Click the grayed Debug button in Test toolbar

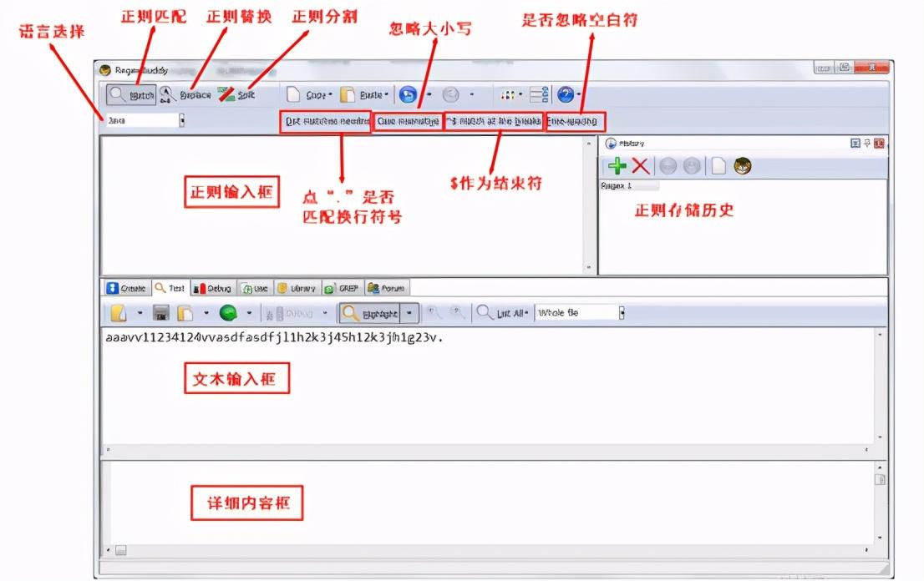coord(289,313)
